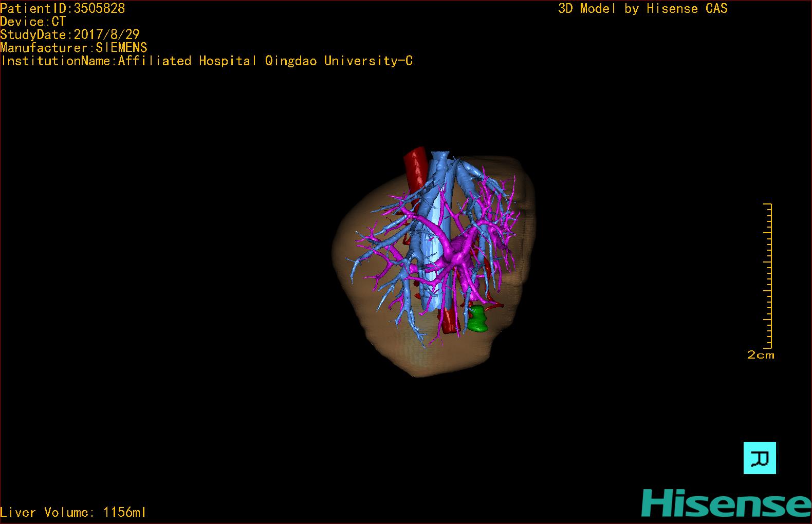Image resolution: width=812 pixels, height=524 pixels.
Task: Click the Device:CT label
Action: (33, 22)
